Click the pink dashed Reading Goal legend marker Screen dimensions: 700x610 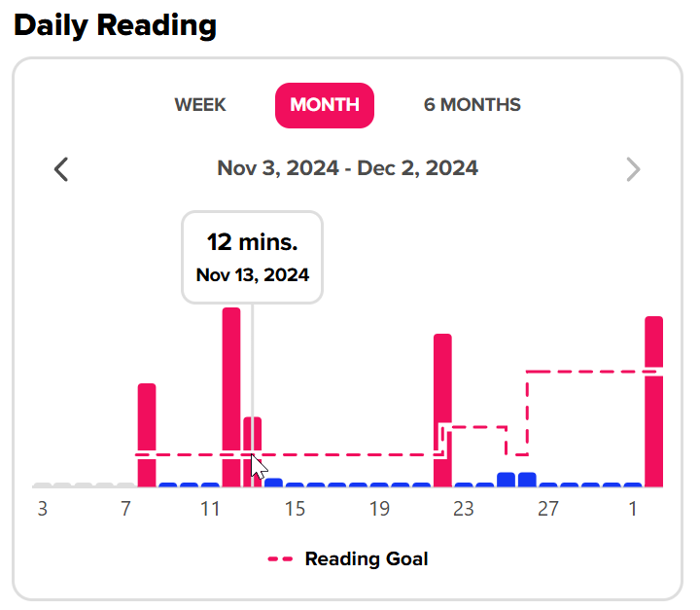click(280, 559)
